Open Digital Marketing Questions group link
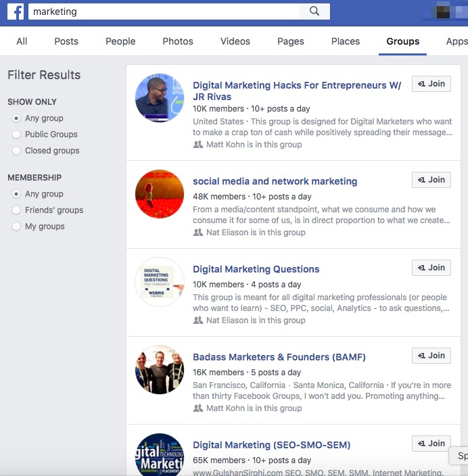 [x=256, y=269]
